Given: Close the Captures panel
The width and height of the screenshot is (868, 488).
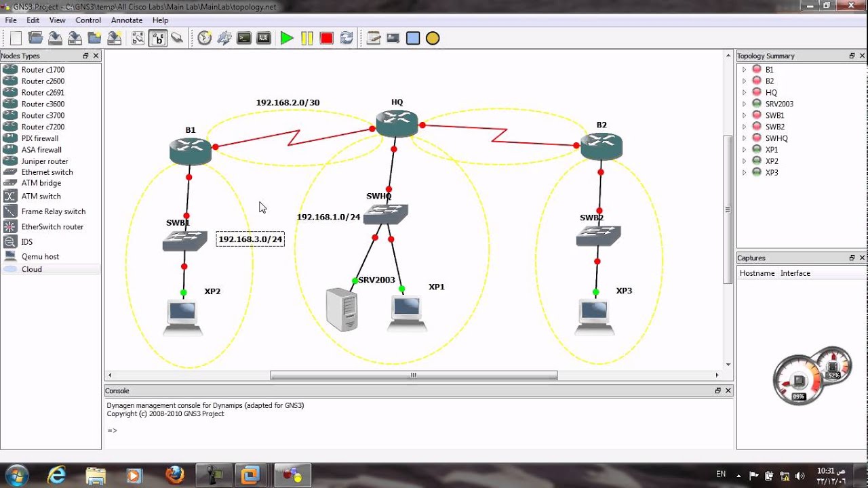Looking at the screenshot, I should tap(863, 258).
